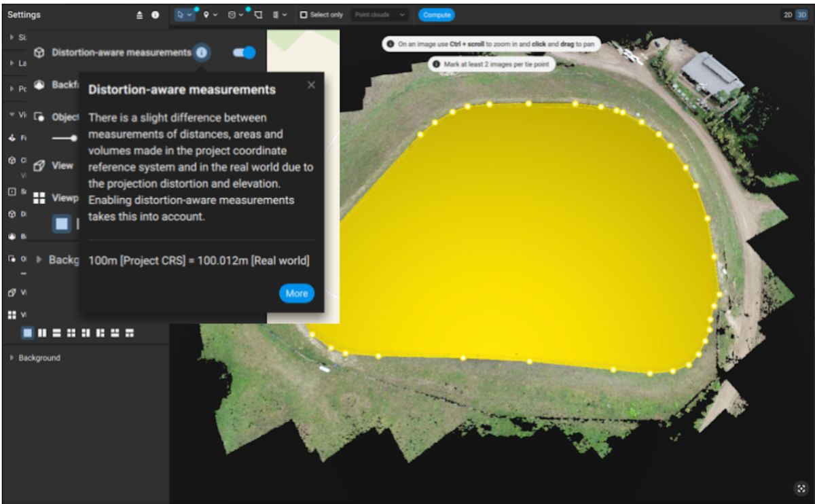
Task: Select single-pane layout in the bottom layout row
Action: [x=28, y=333]
